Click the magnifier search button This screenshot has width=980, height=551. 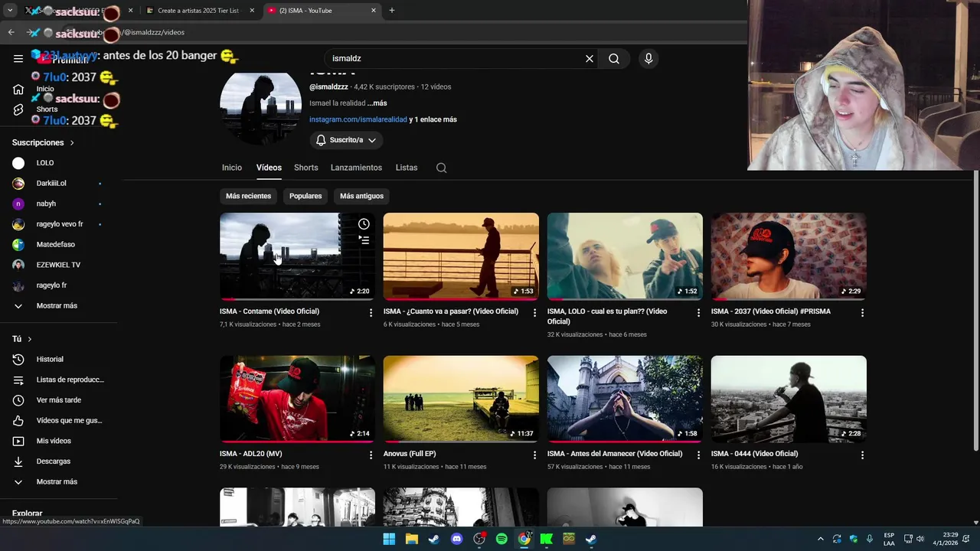click(x=614, y=58)
